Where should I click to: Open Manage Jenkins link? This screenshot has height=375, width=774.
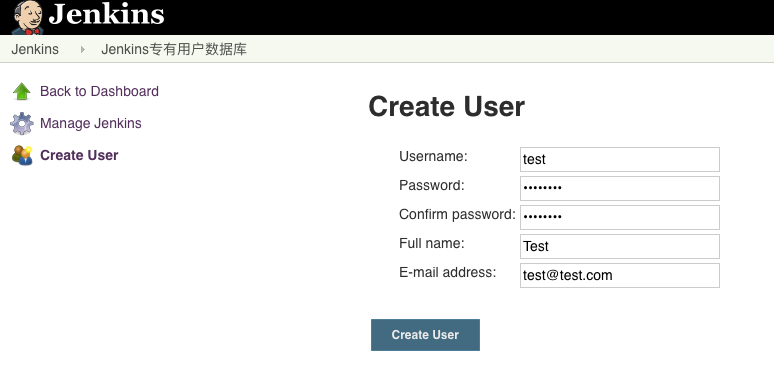click(91, 123)
